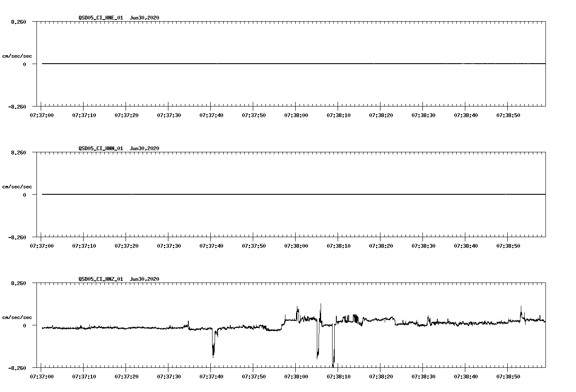The height and width of the screenshot is (392, 576).
Task: Click 07:38:00 label under HNE plot
Action: pos(296,115)
